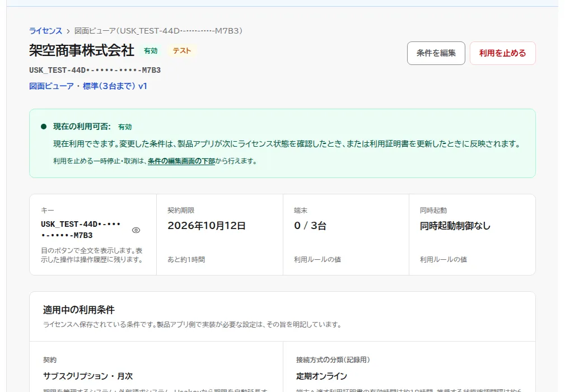Open 図面ビューア・標準(3台まで) v1 link
Image resolution: width=565 pixels, height=392 pixels.
click(88, 86)
